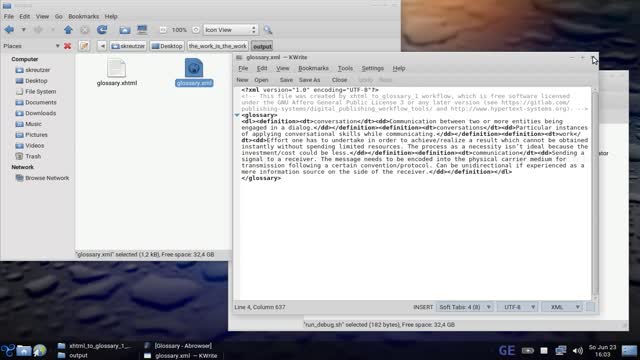Go back to previous folder
Screen dimensions: 640x360
(x=9, y=30)
